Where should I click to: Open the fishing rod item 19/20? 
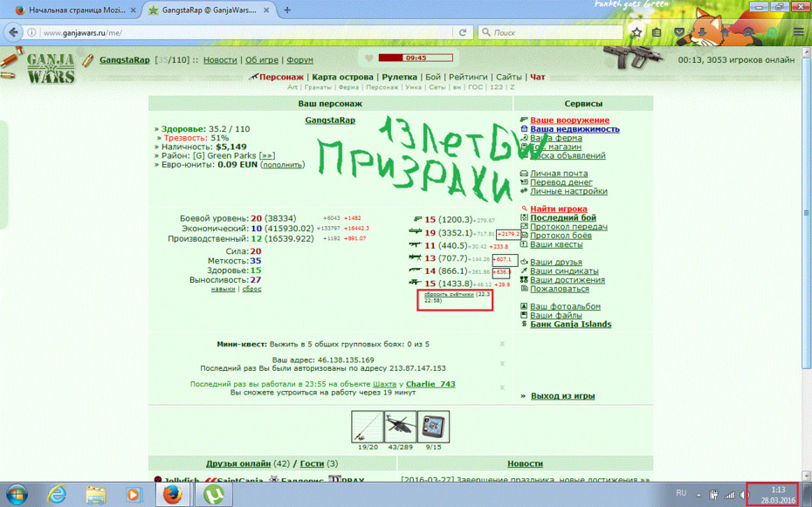[x=368, y=427]
